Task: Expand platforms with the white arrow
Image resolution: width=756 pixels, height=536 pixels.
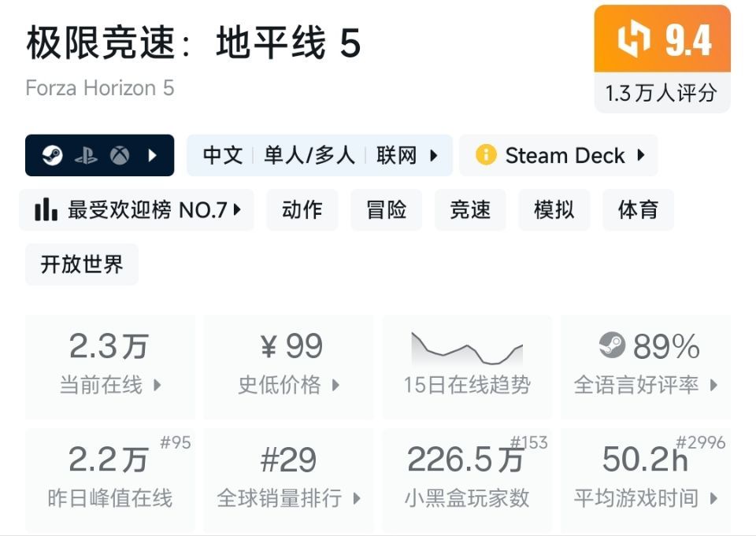Action: [153, 156]
